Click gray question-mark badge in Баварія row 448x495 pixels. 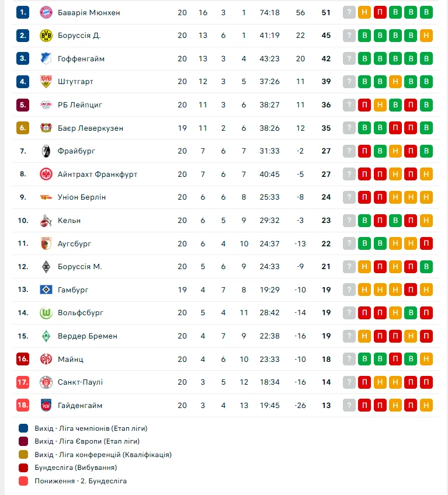pos(349,12)
